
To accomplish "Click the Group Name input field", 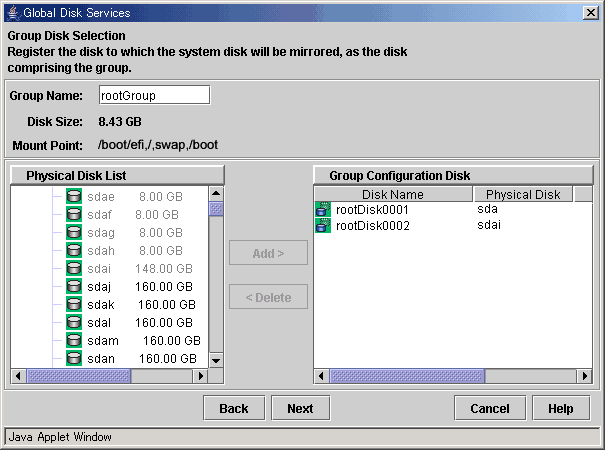I will point(154,95).
